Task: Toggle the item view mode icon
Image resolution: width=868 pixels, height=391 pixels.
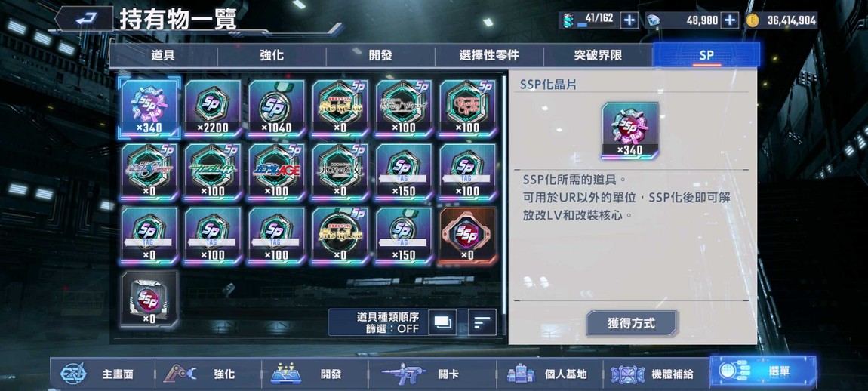Action: point(442,322)
